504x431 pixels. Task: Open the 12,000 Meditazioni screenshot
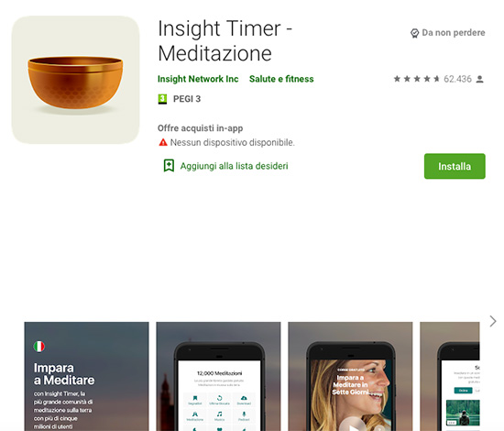[218, 376]
